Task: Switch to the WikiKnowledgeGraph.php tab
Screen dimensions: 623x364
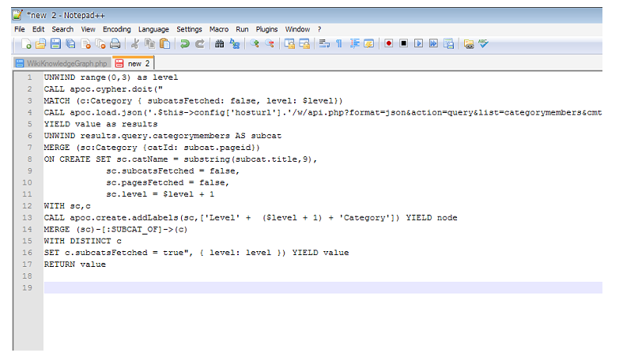Action: pyautogui.click(x=61, y=63)
